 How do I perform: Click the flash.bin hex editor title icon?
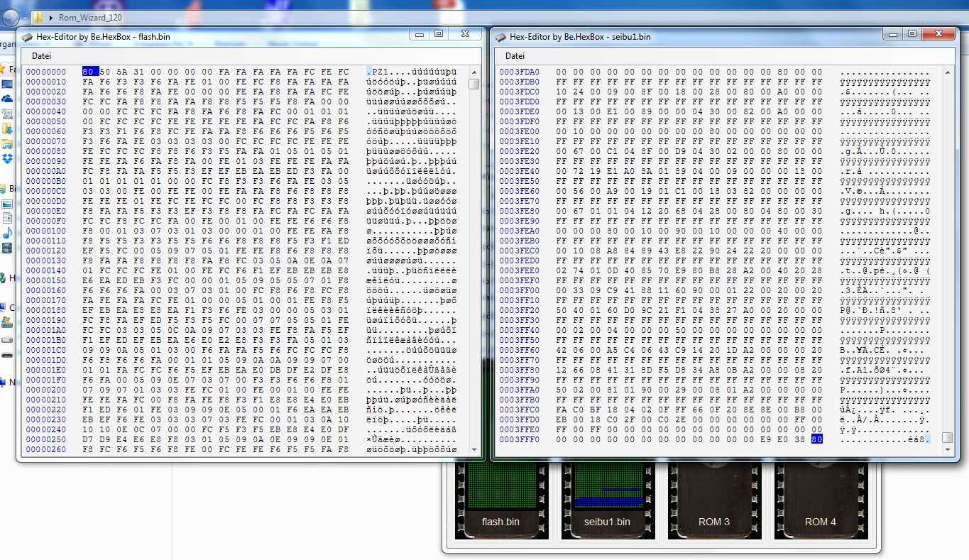[27, 37]
